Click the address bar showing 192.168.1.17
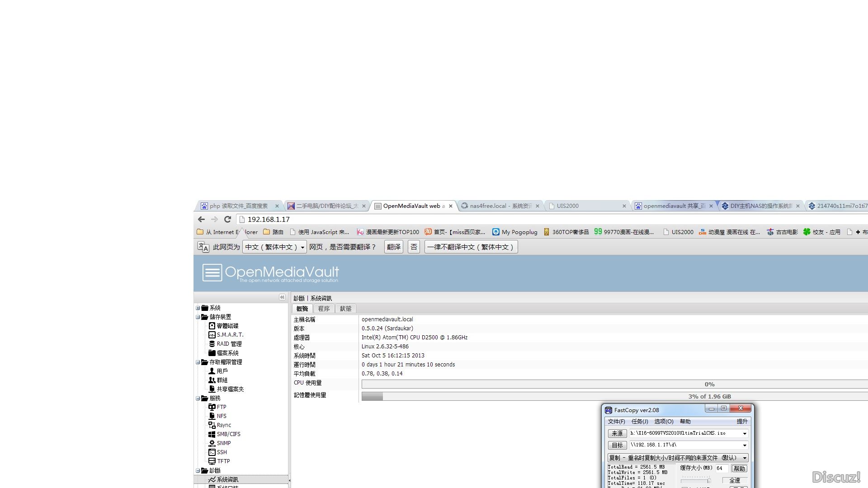The image size is (868, 488). point(552,219)
